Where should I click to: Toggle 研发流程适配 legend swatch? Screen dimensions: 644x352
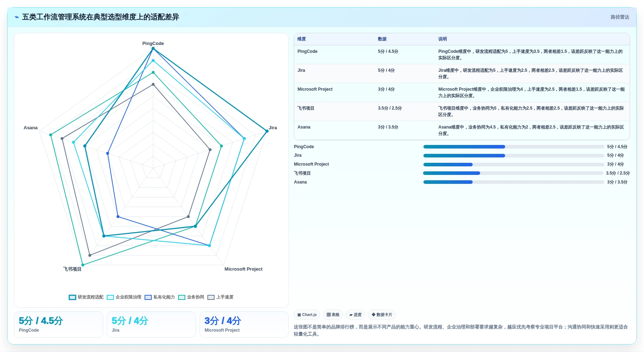pos(72,297)
